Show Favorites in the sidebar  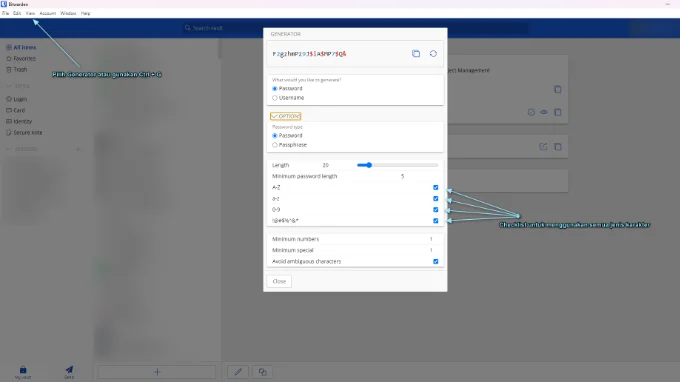coord(21,59)
